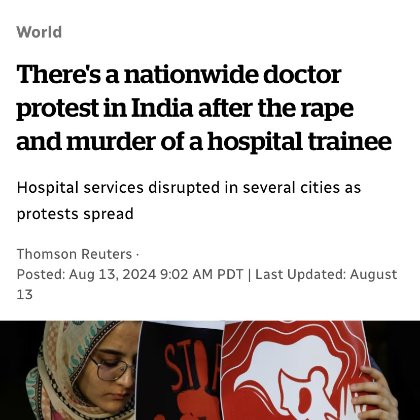Viewport: 420px width, 420px height.
Task: Click the Thomson Reuters byline
Action: (x=74, y=254)
